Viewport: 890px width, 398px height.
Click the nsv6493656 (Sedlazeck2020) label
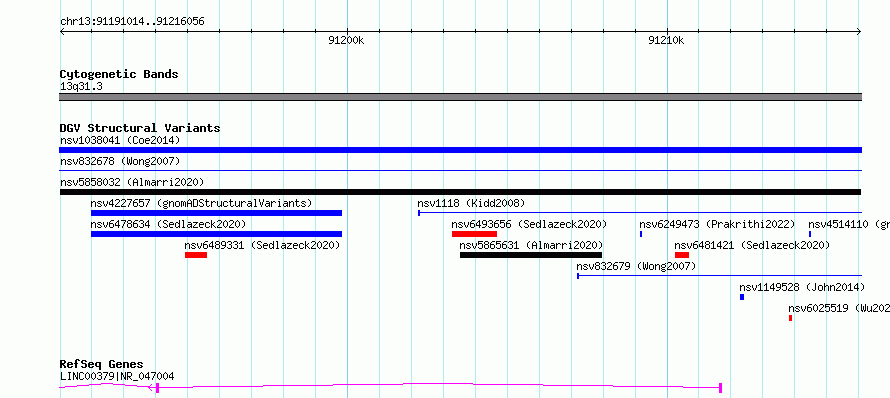point(529,224)
